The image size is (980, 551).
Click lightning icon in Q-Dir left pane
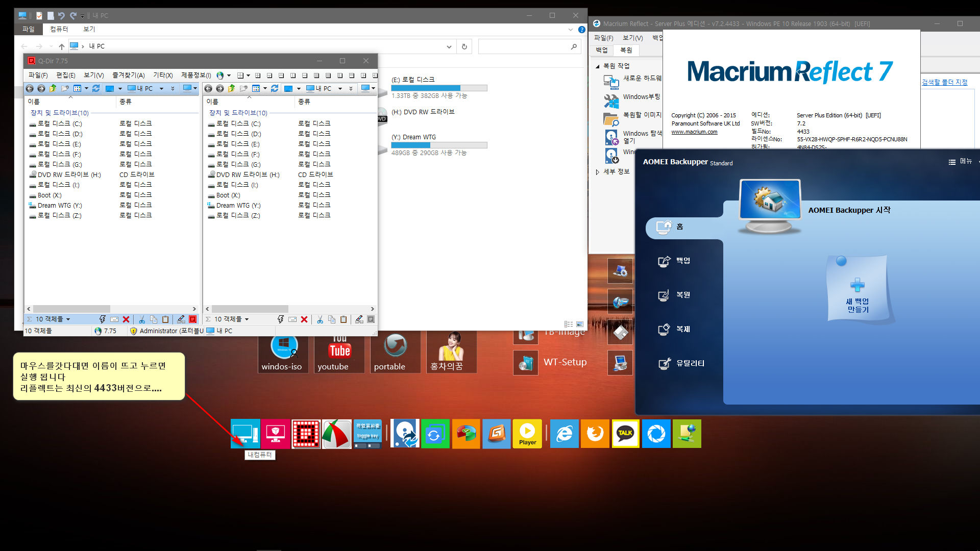[x=103, y=319]
